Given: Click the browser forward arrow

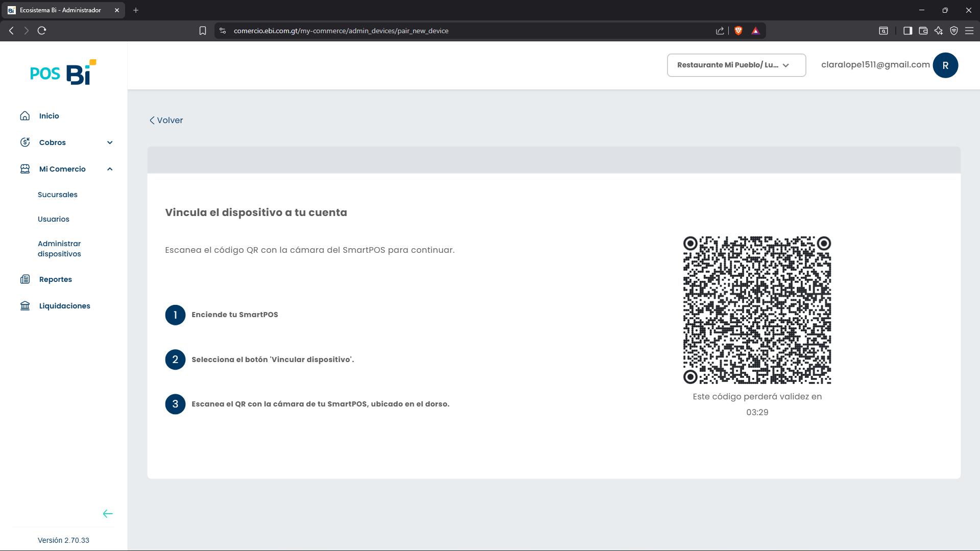Looking at the screenshot, I should click(x=26, y=31).
